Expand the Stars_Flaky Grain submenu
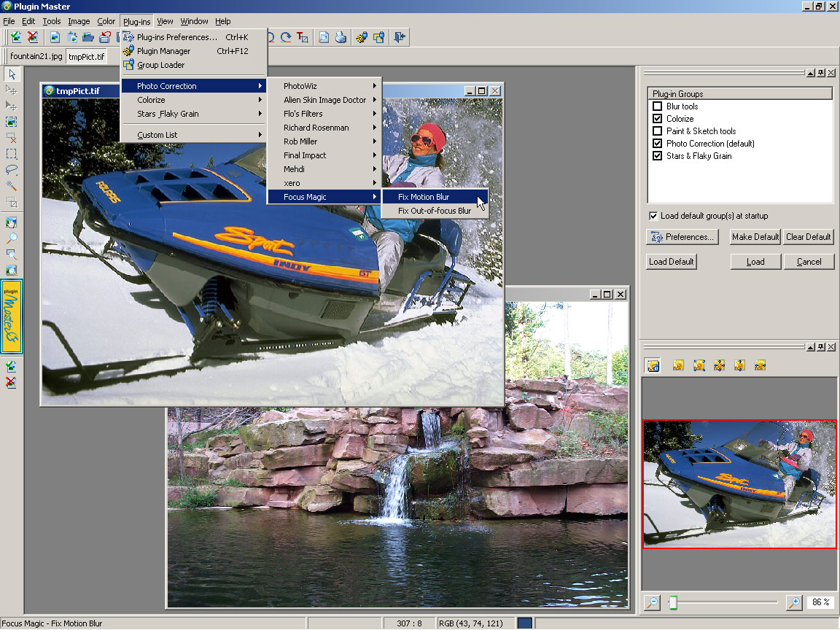 tap(193, 114)
